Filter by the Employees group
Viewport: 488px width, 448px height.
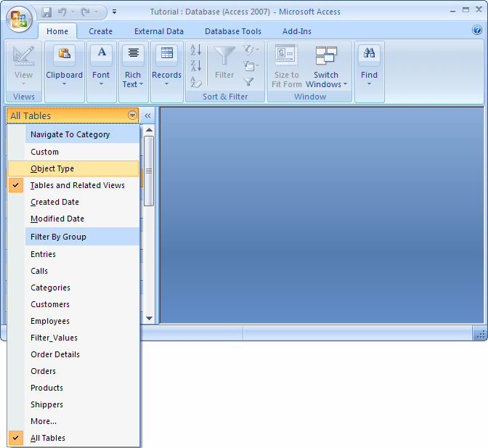pos(73,322)
